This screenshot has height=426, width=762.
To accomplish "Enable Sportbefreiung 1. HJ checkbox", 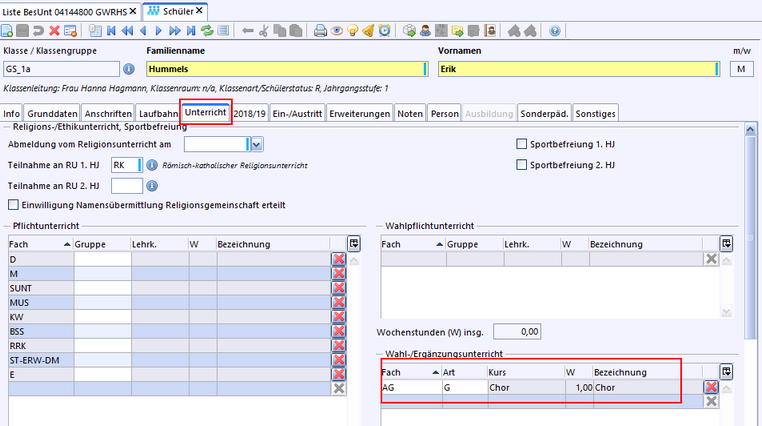I will (521, 144).
